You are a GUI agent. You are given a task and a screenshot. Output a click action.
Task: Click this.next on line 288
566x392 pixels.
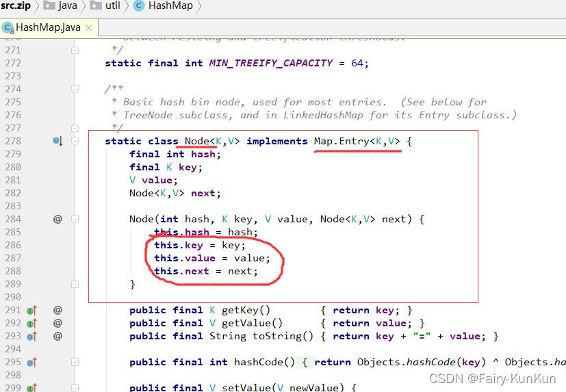[181, 271]
